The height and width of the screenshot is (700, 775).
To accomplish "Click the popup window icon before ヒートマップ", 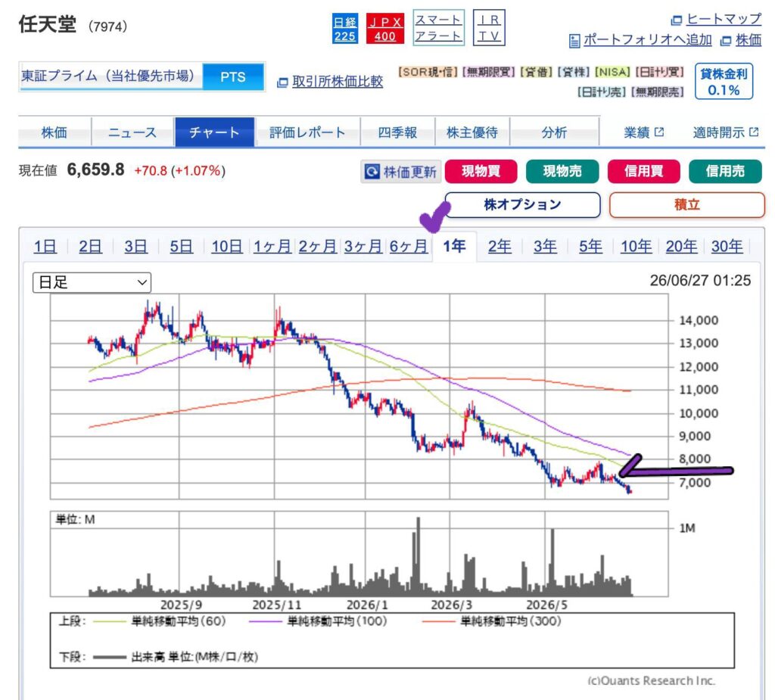I will pyautogui.click(x=676, y=20).
